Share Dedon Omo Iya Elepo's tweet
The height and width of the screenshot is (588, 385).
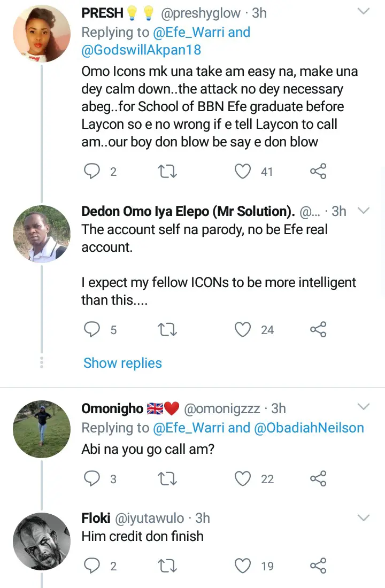[318, 330]
